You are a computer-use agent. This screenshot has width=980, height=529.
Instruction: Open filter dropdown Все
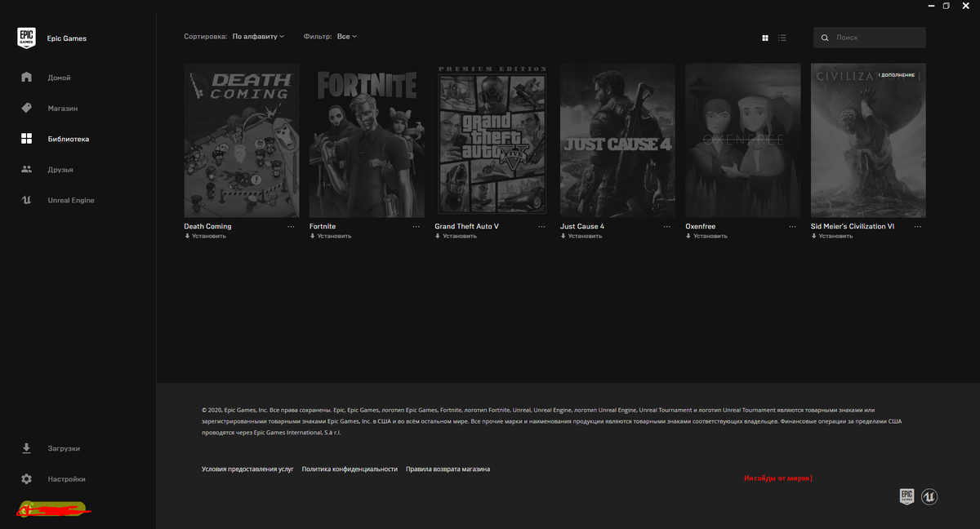[x=347, y=37]
